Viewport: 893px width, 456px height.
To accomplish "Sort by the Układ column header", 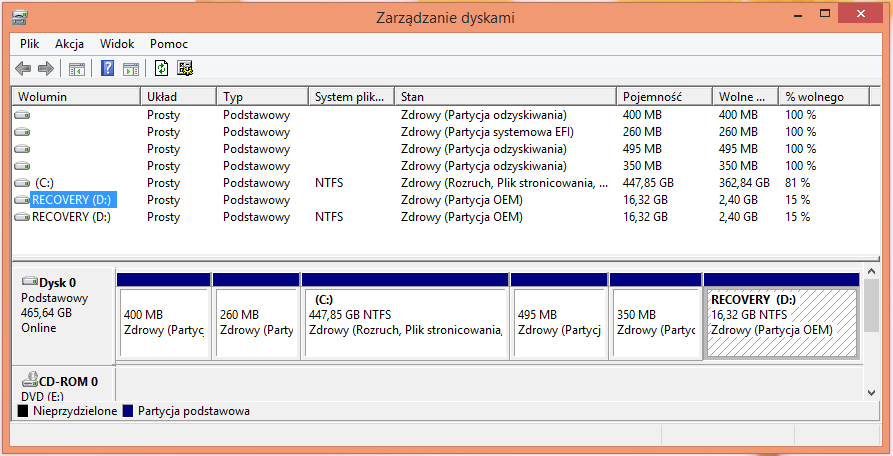I will coord(178,97).
